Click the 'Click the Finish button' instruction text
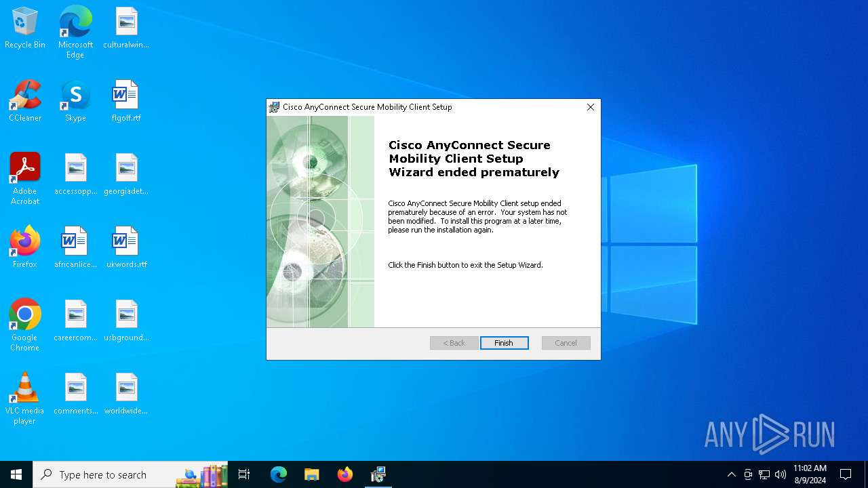 click(x=465, y=265)
